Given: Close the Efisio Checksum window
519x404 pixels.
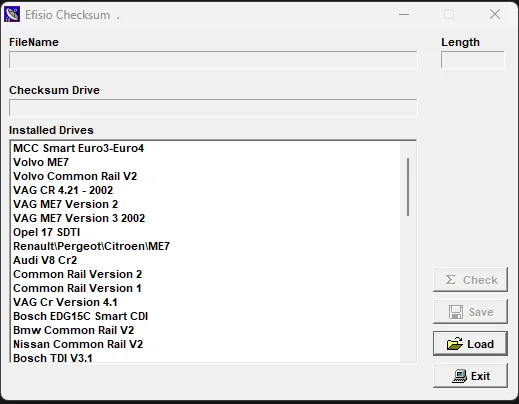Looking at the screenshot, I should pos(495,14).
